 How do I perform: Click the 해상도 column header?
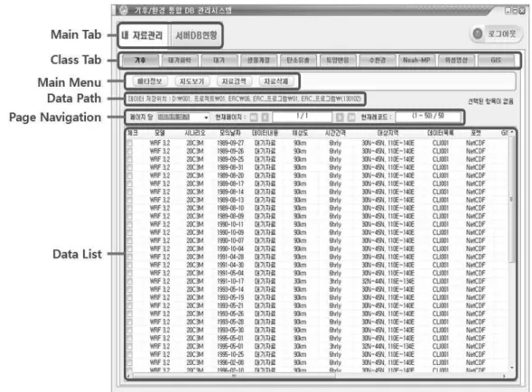point(300,133)
